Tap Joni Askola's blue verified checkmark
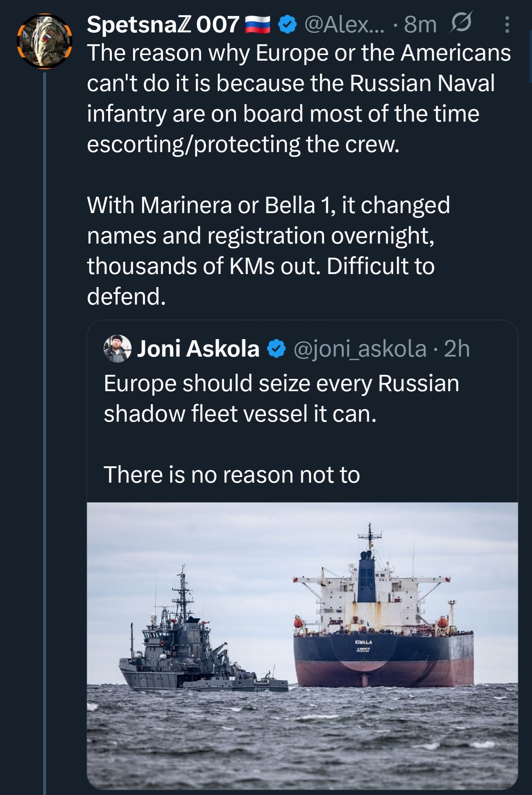 [276, 349]
